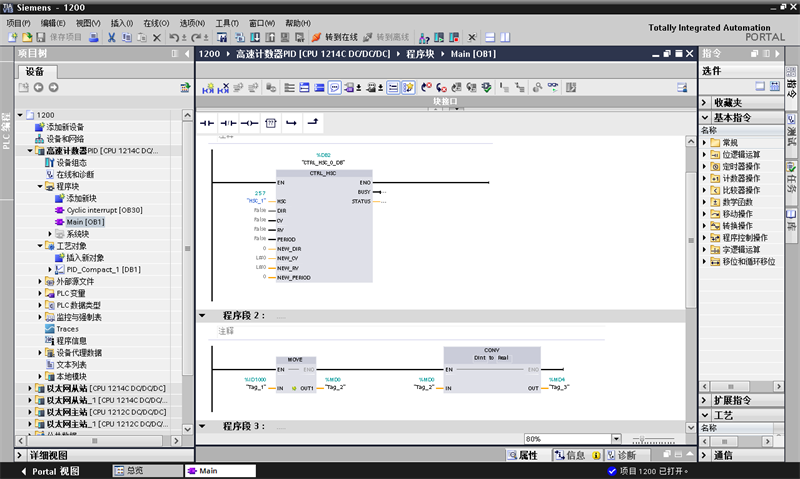Collapse project tree panel arrow
Screen dimensions: 800x479
(187, 54)
